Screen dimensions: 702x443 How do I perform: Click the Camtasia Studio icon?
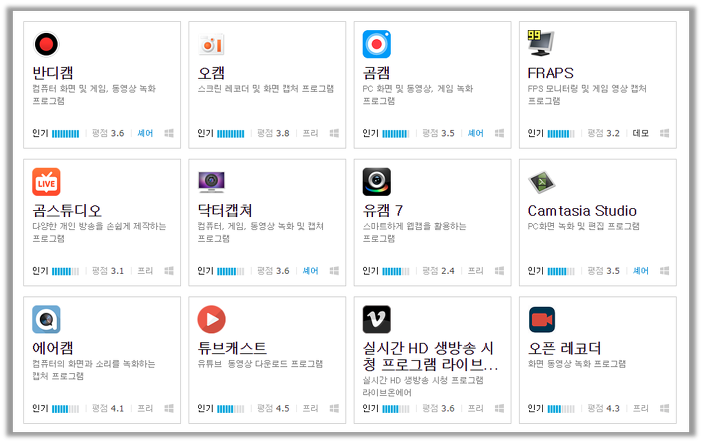tap(542, 182)
